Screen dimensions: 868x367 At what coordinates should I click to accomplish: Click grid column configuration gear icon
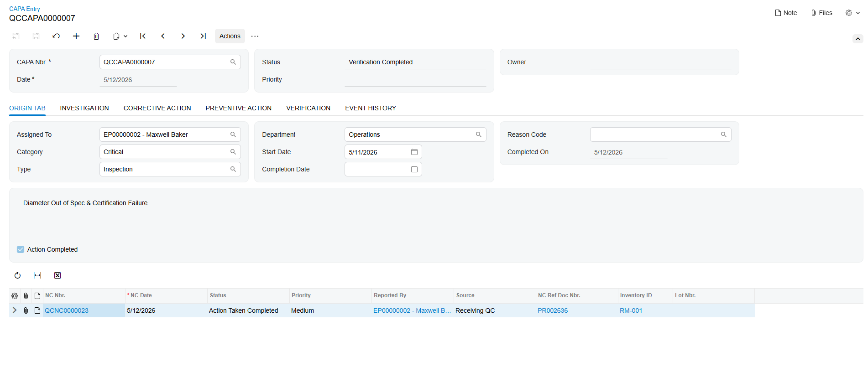(15, 296)
